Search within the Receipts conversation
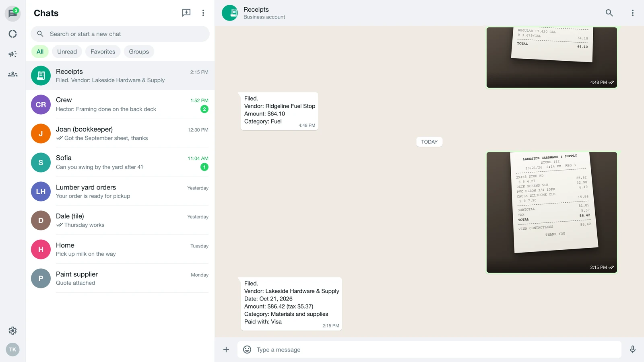This screenshot has width=644, height=362. 609,13
